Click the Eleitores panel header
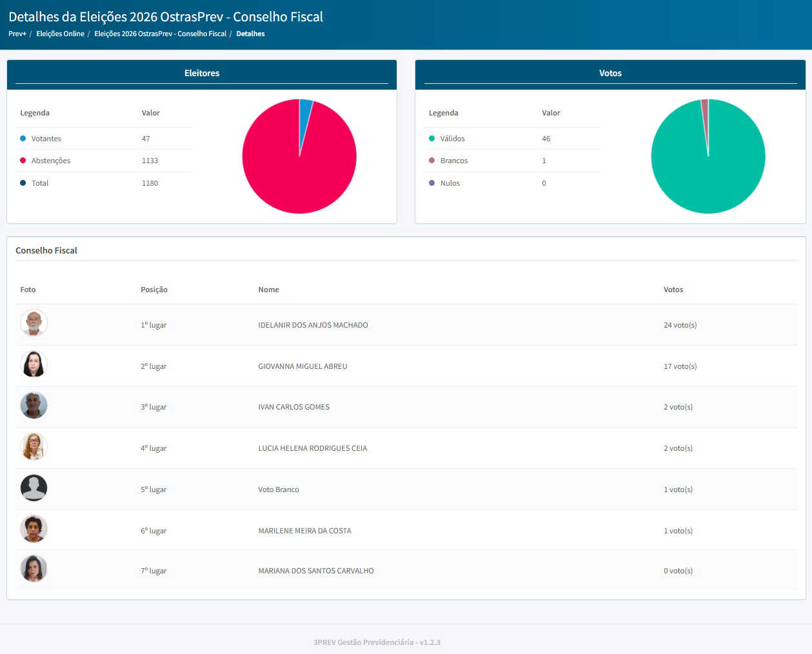Viewport: 812px width, 654px height. tap(202, 74)
